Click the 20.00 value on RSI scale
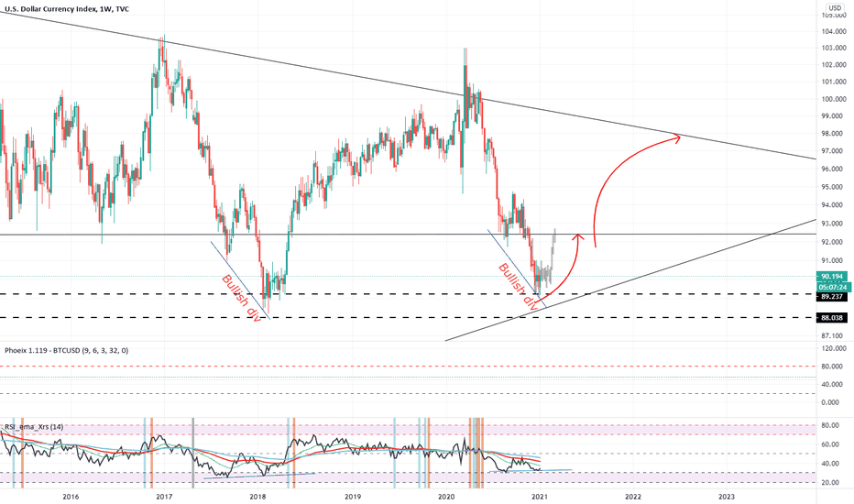 coord(830,483)
